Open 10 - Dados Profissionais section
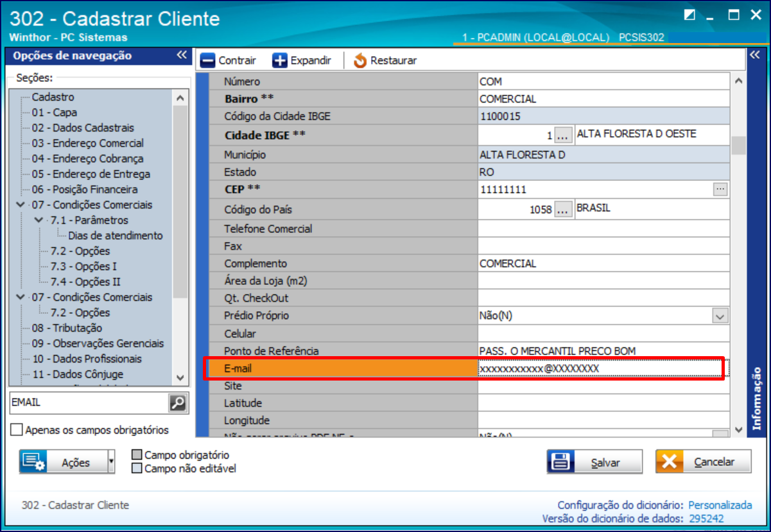This screenshot has height=532, width=771. pos(87,359)
